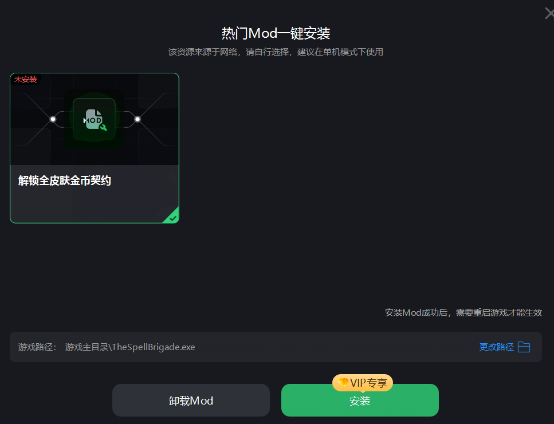This screenshot has width=554, height=424.
Task: Toggle the green checkmark on mod card
Action: (173, 218)
